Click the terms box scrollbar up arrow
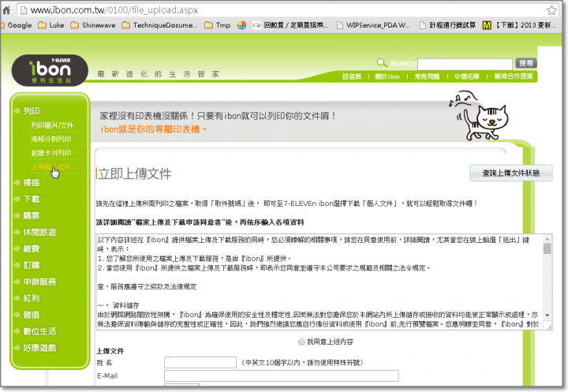Viewport: 568px width, 392px height. [547, 239]
